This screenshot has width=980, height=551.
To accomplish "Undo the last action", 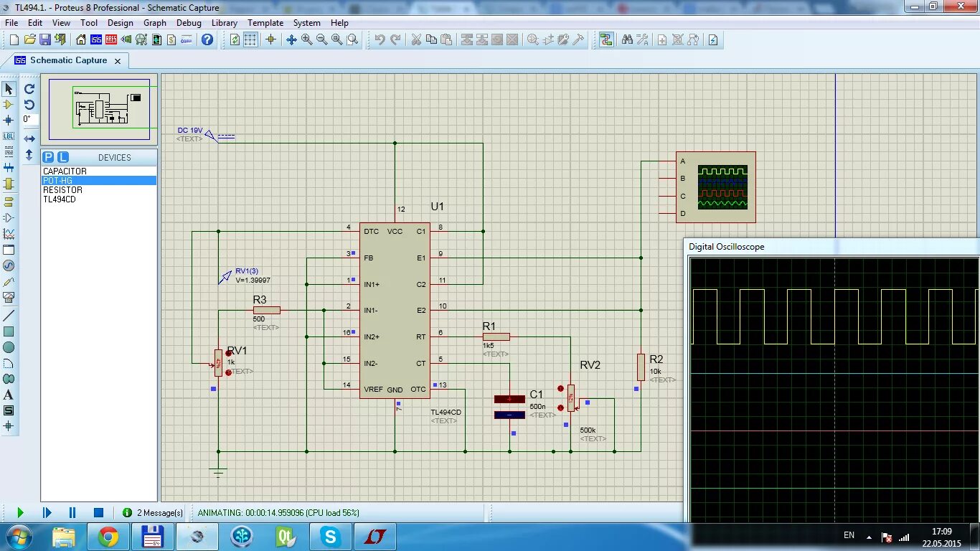I will point(380,39).
